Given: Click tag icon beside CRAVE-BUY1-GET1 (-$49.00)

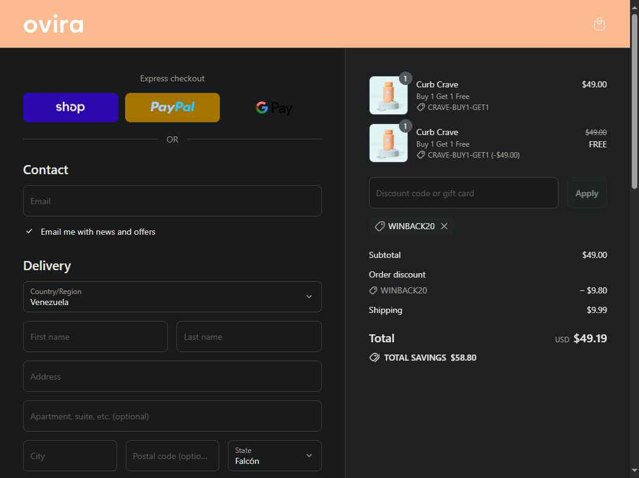Looking at the screenshot, I should [421, 155].
